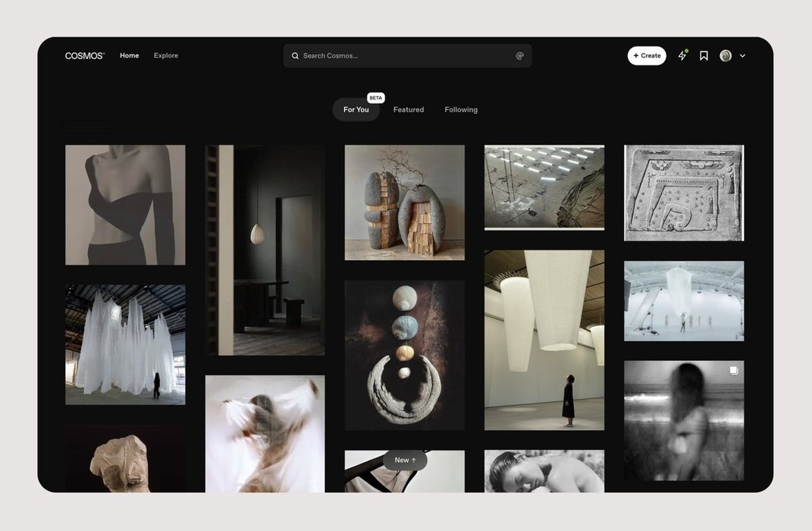The height and width of the screenshot is (531, 812).
Task: Click the magnifier search icon
Action: [x=296, y=56]
